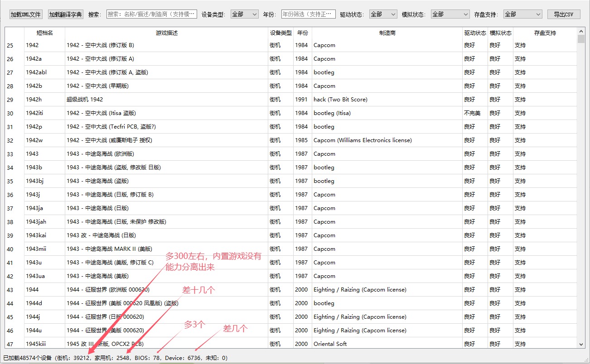Sort by 模拟状态 column header
590x364 pixels.
click(500, 33)
